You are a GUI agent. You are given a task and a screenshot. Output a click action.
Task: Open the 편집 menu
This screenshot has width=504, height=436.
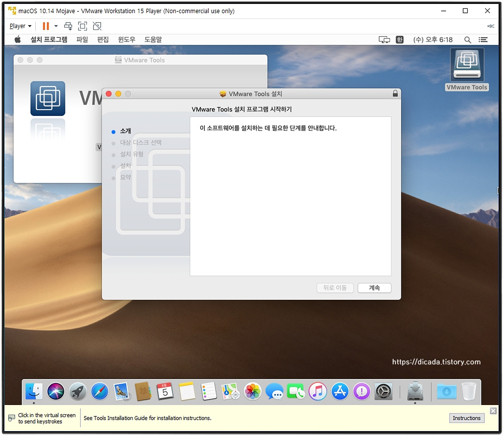tap(103, 39)
